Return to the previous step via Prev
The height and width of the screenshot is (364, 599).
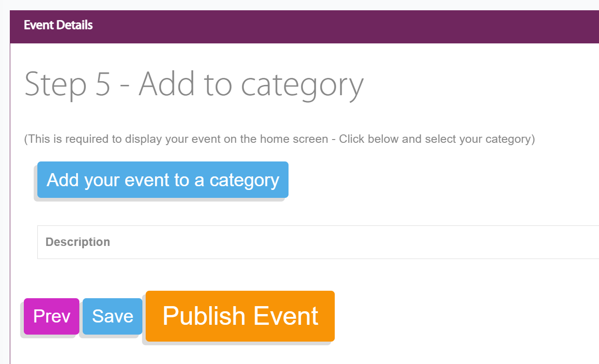click(51, 316)
